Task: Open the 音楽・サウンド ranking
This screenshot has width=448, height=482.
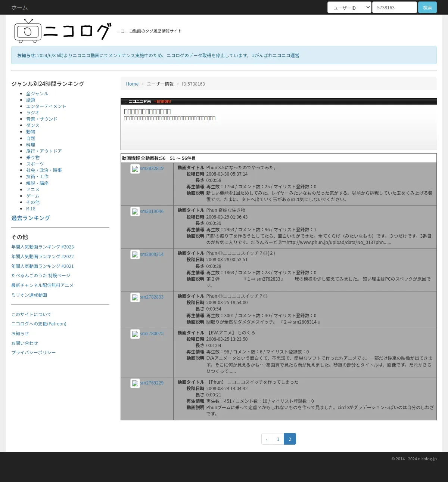Action: pyautogui.click(x=42, y=119)
